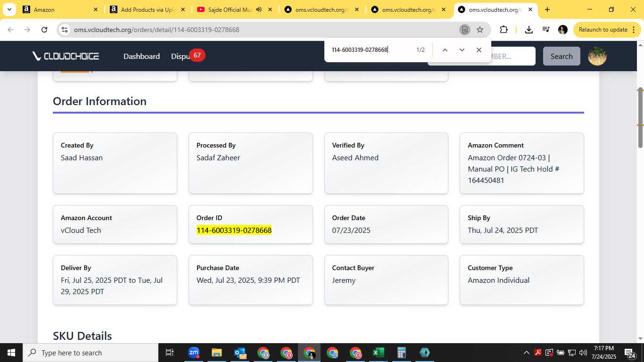Image resolution: width=644 pixels, height=362 pixels.
Task: Click the Deliver By date range
Action: point(112,286)
